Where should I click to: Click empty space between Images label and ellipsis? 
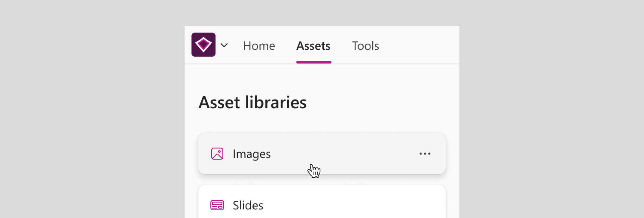[343, 154]
